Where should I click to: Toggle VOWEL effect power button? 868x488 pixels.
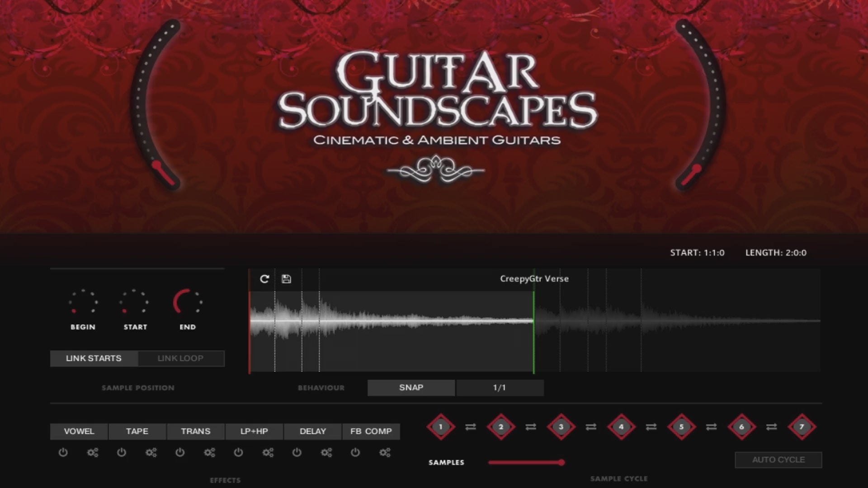click(x=63, y=452)
